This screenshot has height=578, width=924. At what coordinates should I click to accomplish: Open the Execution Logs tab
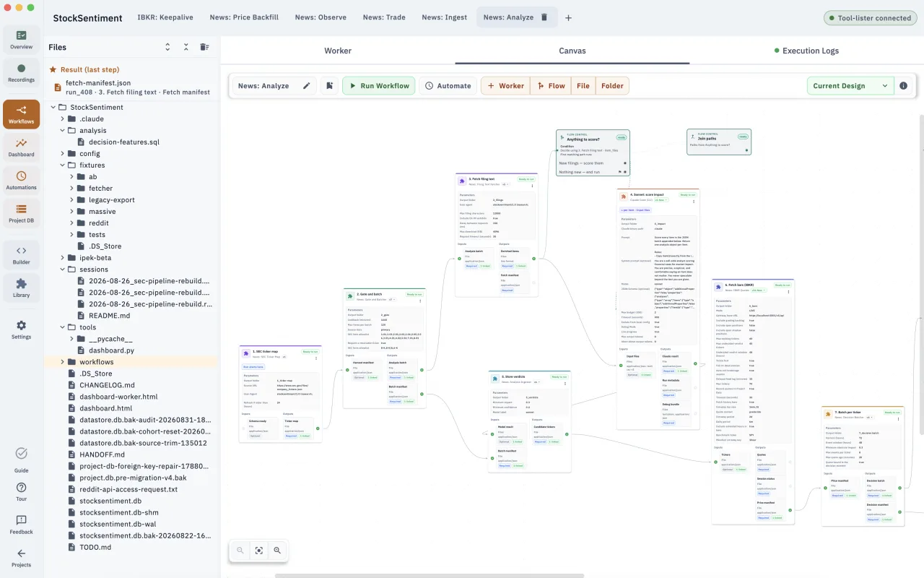806,51
